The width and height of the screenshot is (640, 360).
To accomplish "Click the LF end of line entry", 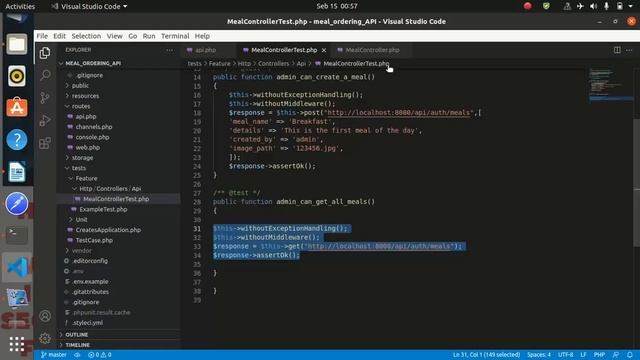I will 583,355.
